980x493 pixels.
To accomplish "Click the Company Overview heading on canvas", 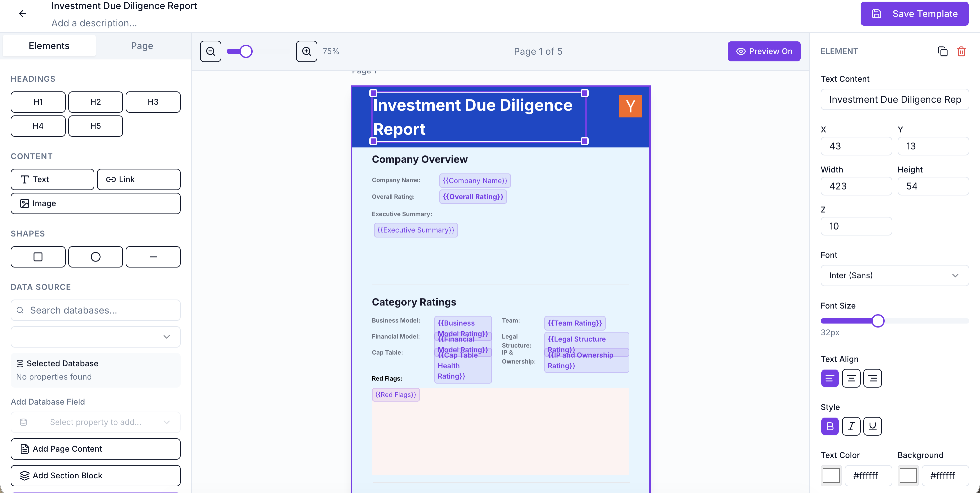I will [420, 159].
